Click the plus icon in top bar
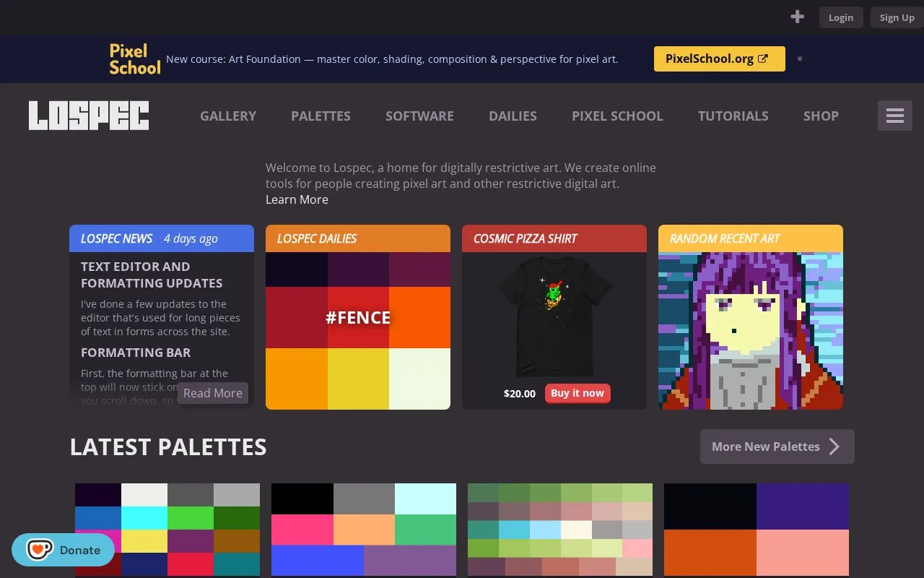924x578 pixels. tap(797, 17)
